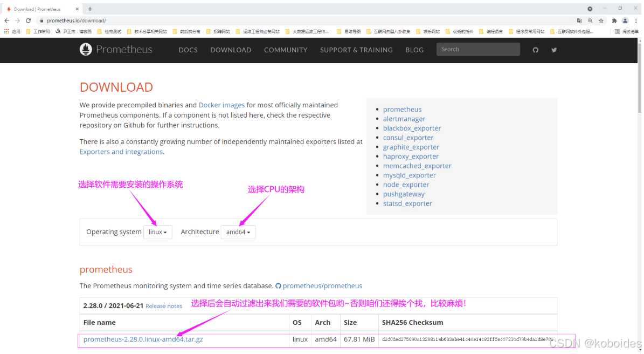Click the padlock site info icon
The width and height of the screenshot is (644, 354).
pos(41,21)
